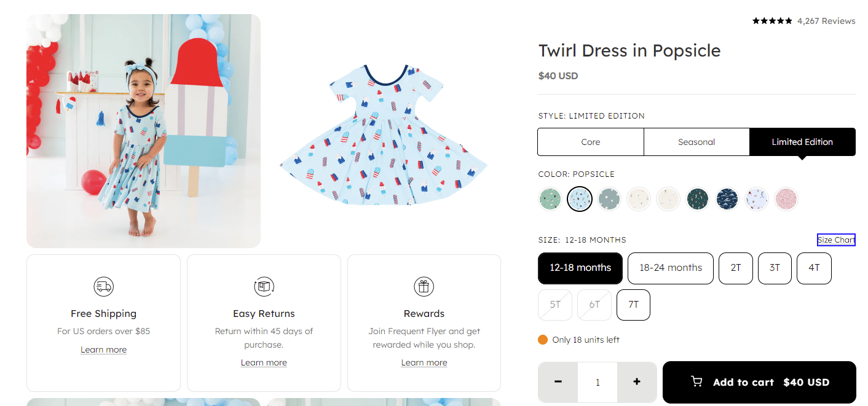Click the Free Shipping truck icon
Screen dimensions: 868x406
pos(103,286)
